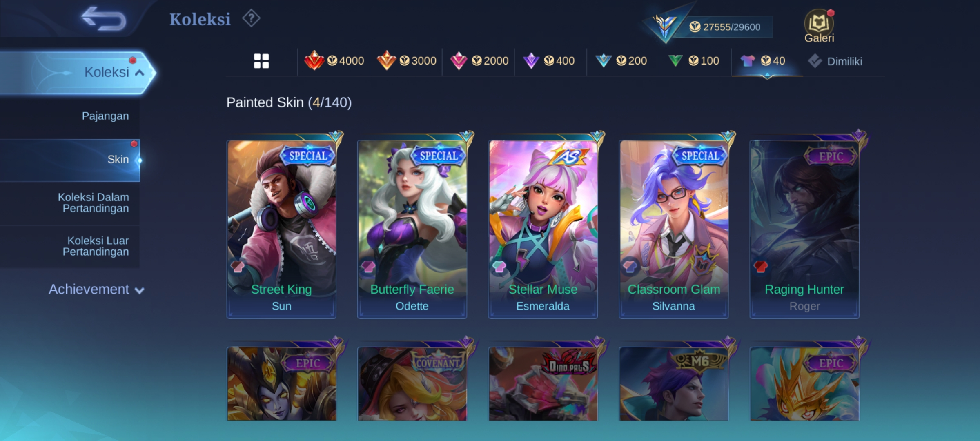Filter by 400 point purple gem tier

click(549, 61)
